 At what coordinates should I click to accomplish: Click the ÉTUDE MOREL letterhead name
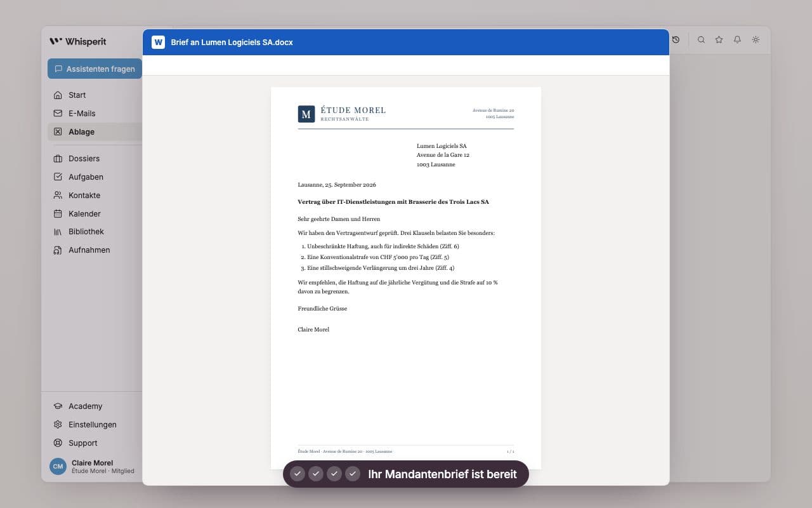[353, 110]
